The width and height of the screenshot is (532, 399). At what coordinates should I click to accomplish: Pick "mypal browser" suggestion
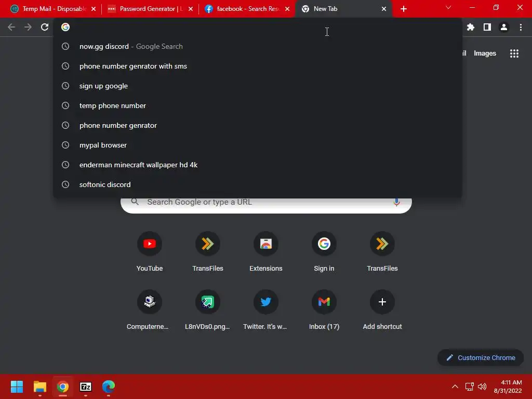coord(258,145)
